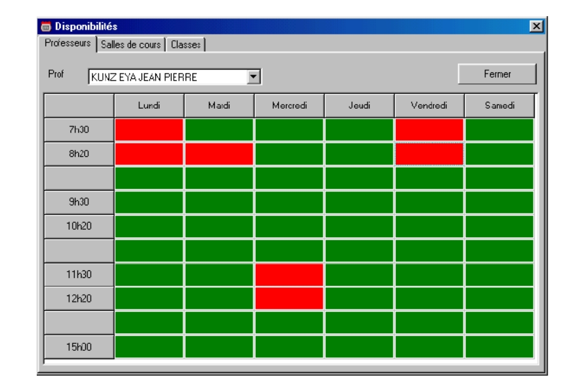Click the Mercredi column header
The width and height of the screenshot is (588, 392).
click(289, 106)
